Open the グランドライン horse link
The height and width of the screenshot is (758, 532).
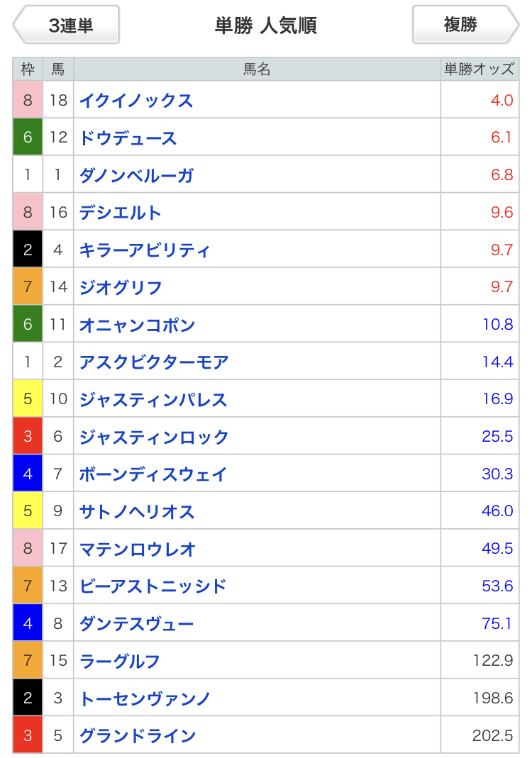(138, 735)
